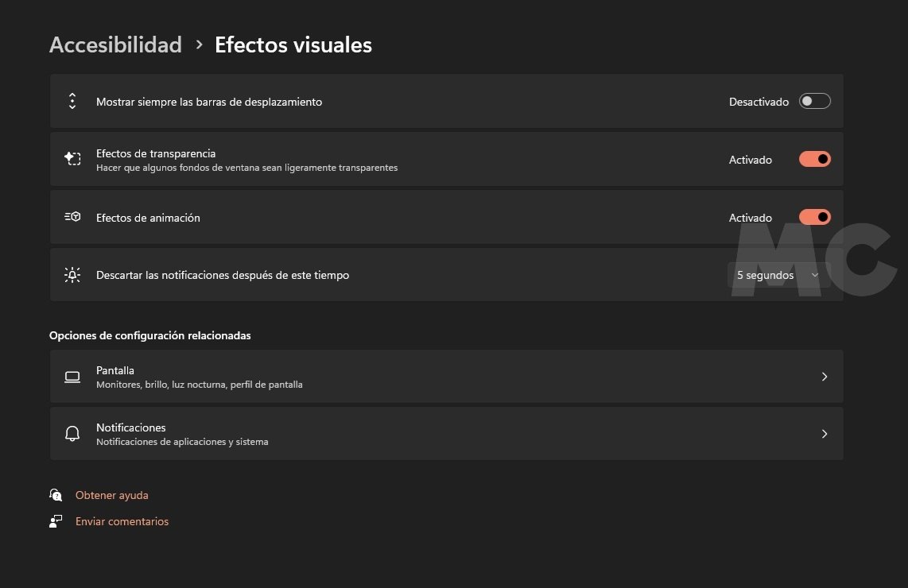Screen dimensions: 908x588
Task: Open the Enviar comentarios link
Action: click(x=122, y=521)
